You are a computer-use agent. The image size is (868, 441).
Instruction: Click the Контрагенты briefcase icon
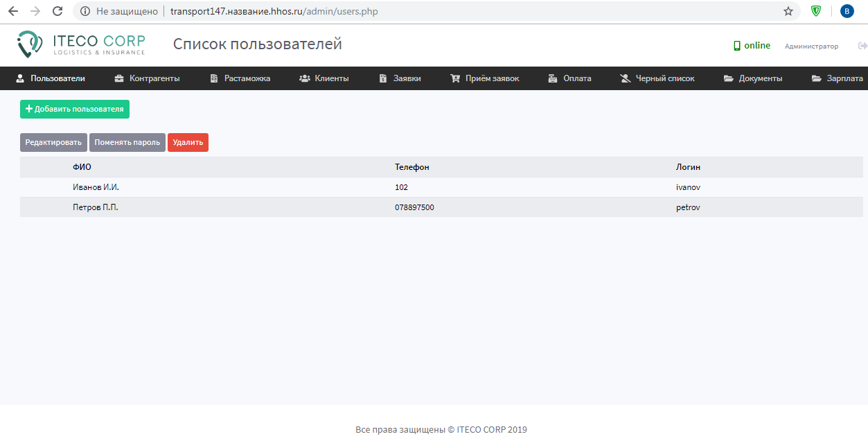pos(119,78)
